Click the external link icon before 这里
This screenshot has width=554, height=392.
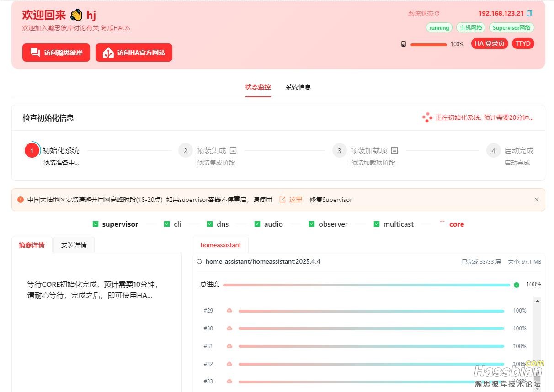click(282, 200)
